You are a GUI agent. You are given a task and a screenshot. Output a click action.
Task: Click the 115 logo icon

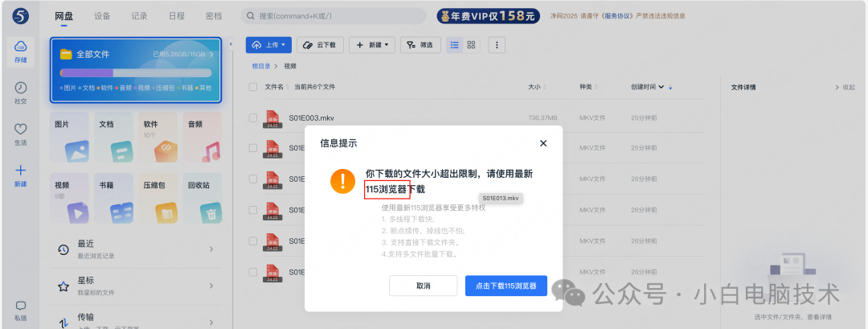pyautogui.click(x=20, y=16)
